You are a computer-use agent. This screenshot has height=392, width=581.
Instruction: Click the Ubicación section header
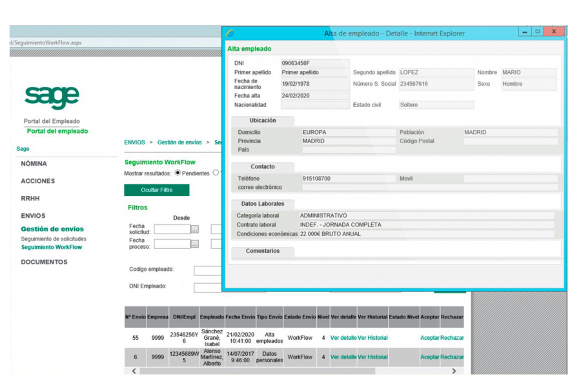263,121
